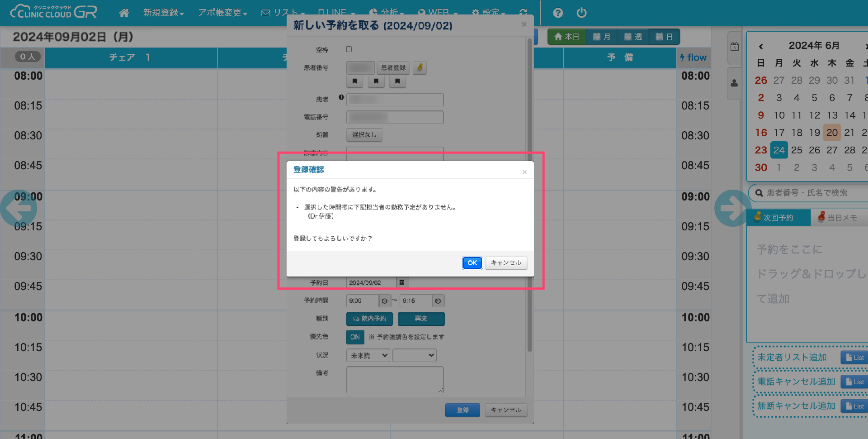
Task: Open the calendar icon in side panel
Action: pyautogui.click(x=734, y=47)
